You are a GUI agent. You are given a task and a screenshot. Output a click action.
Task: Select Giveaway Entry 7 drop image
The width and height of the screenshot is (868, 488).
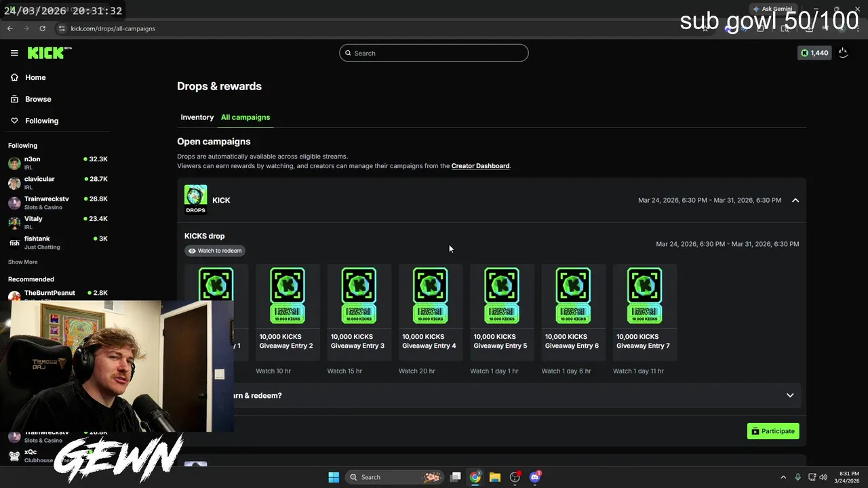point(644,296)
